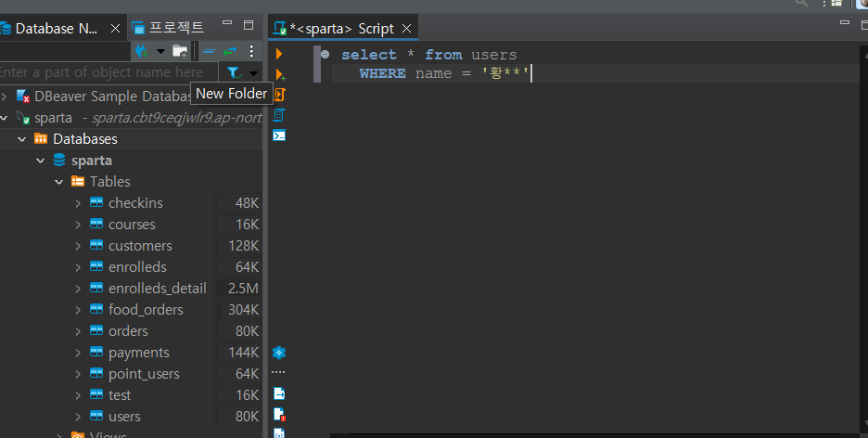Viewport: 868px width, 438px height.
Task: Execute SQL statement in new tab icon
Action: 279,74
